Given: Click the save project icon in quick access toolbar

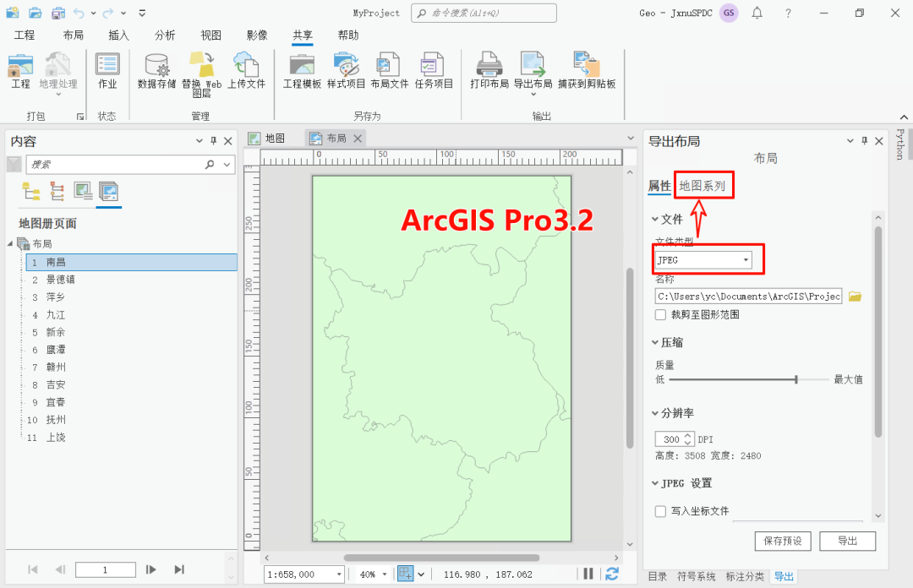Looking at the screenshot, I should click(57, 13).
